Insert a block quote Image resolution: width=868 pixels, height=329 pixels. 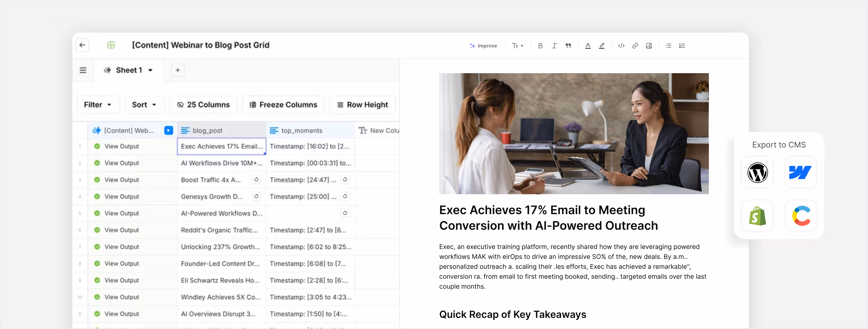568,46
